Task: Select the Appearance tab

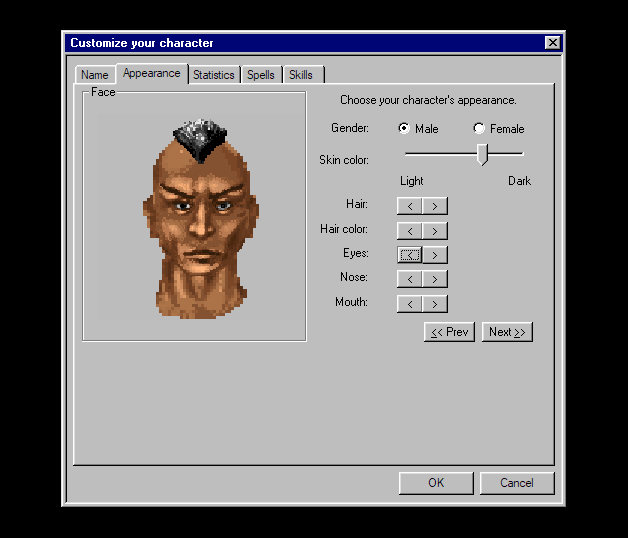Action: (x=152, y=74)
